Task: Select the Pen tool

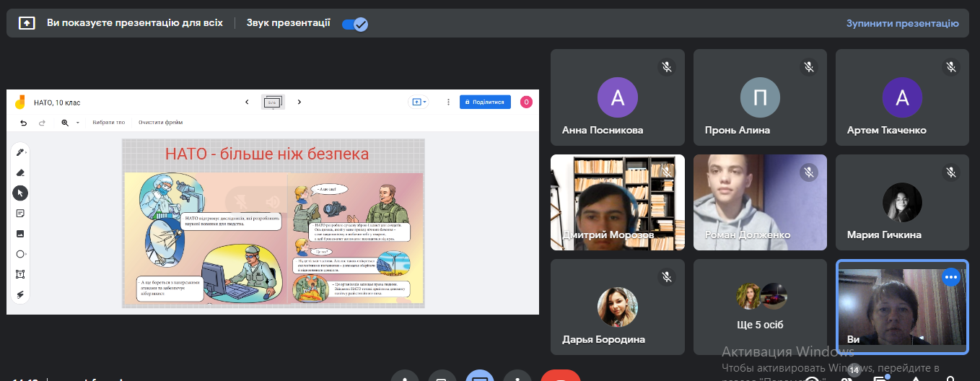Action: (20, 152)
